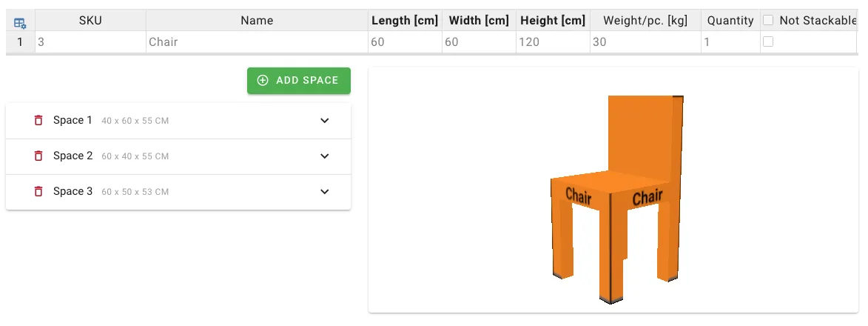Edit the Weight cell showing 30

pyautogui.click(x=645, y=42)
